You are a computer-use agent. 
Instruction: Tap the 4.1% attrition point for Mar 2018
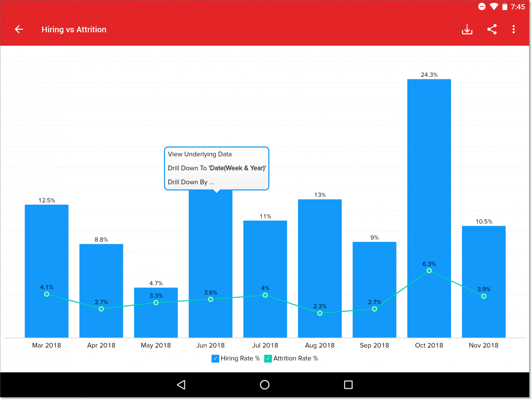pyautogui.click(x=47, y=294)
